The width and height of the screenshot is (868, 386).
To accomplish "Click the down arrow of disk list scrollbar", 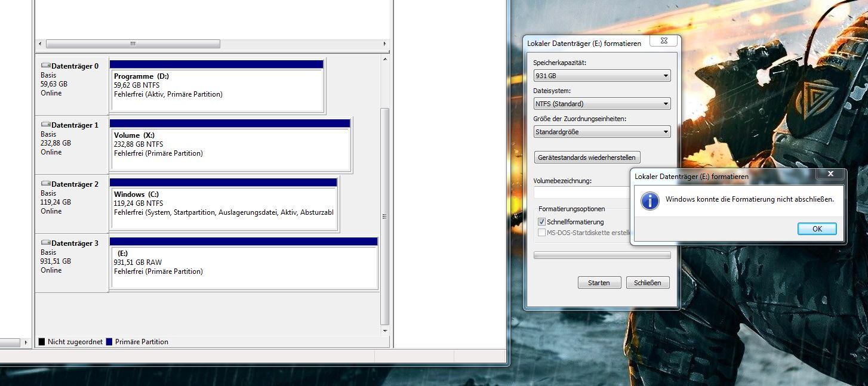I will coord(385,331).
